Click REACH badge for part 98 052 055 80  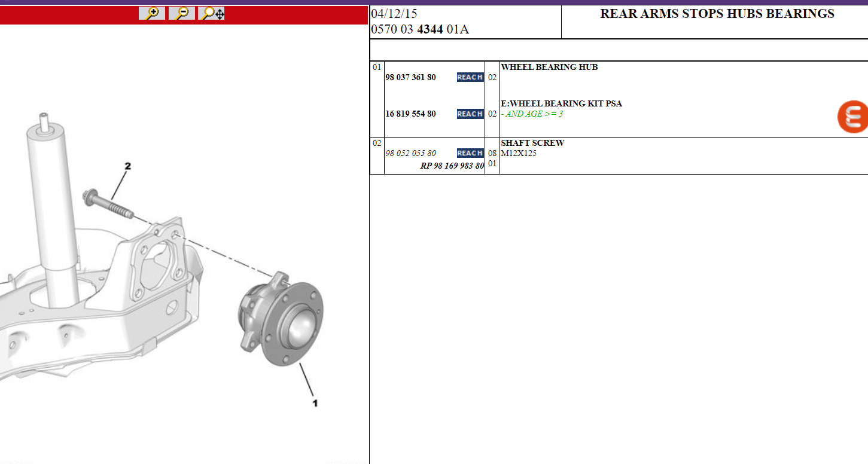point(470,153)
